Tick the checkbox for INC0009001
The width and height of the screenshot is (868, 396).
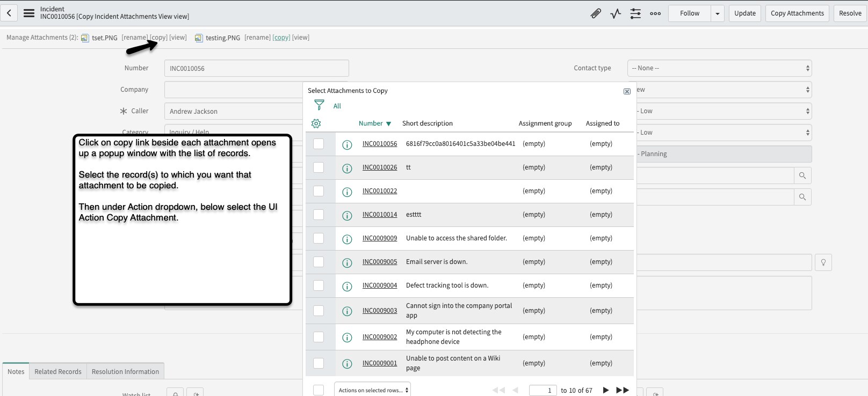pyautogui.click(x=319, y=363)
